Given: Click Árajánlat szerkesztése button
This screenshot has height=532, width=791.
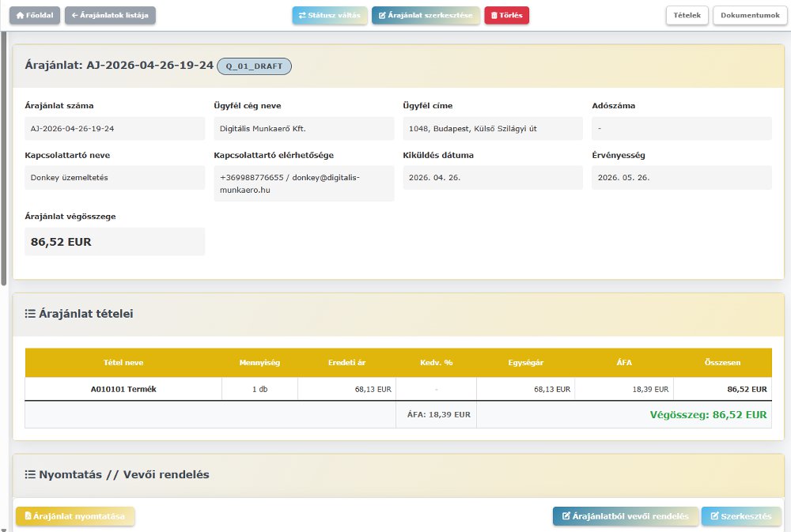Looking at the screenshot, I should pyautogui.click(x=426, y=15).
